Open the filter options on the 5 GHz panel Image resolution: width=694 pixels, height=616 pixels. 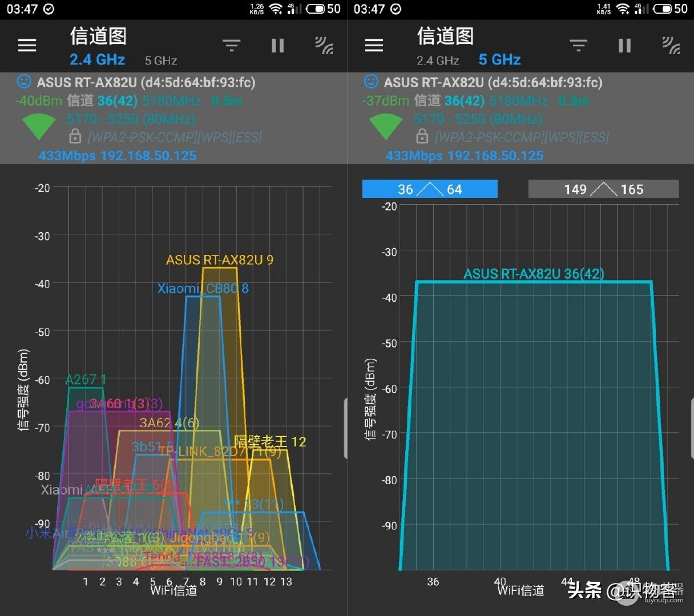[x=578, y=45]
